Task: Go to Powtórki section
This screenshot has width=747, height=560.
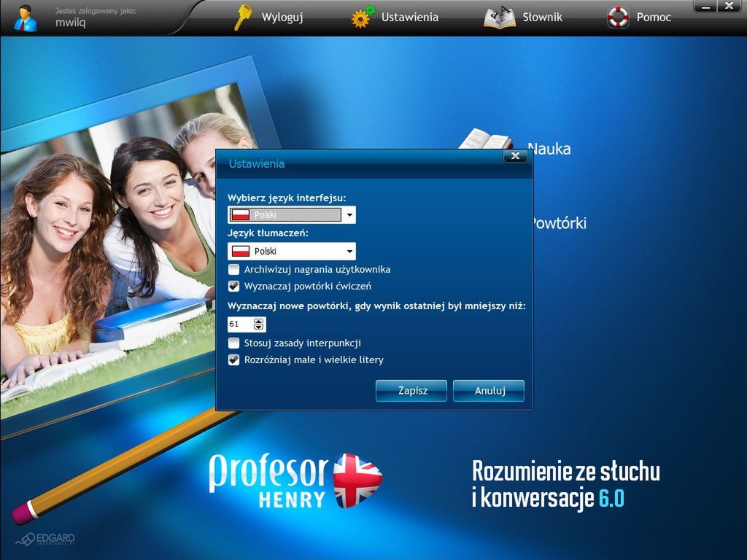Action: (558, 223)
